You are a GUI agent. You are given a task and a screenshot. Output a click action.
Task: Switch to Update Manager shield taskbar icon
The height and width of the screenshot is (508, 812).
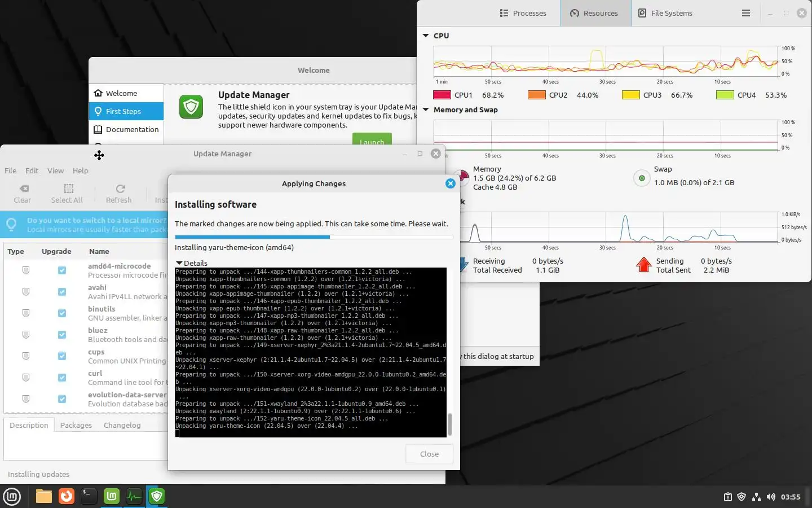click(157, 497)
